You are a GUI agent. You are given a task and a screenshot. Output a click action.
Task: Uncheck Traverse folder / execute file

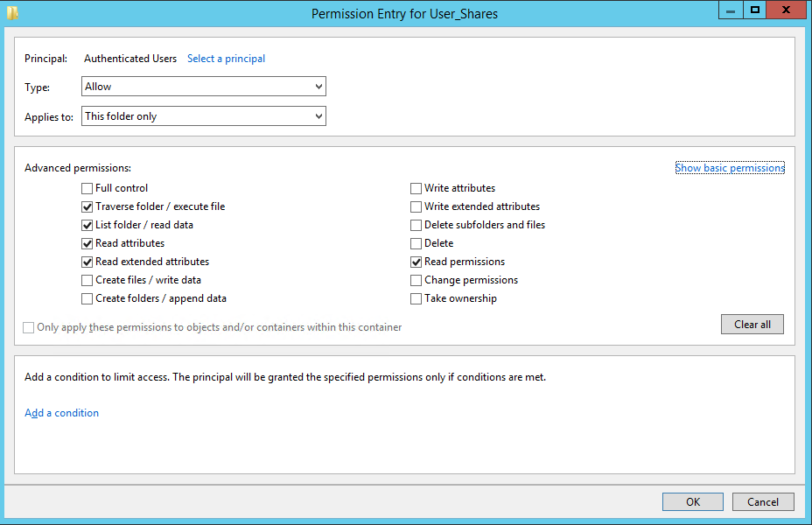[x=87, y=207]
